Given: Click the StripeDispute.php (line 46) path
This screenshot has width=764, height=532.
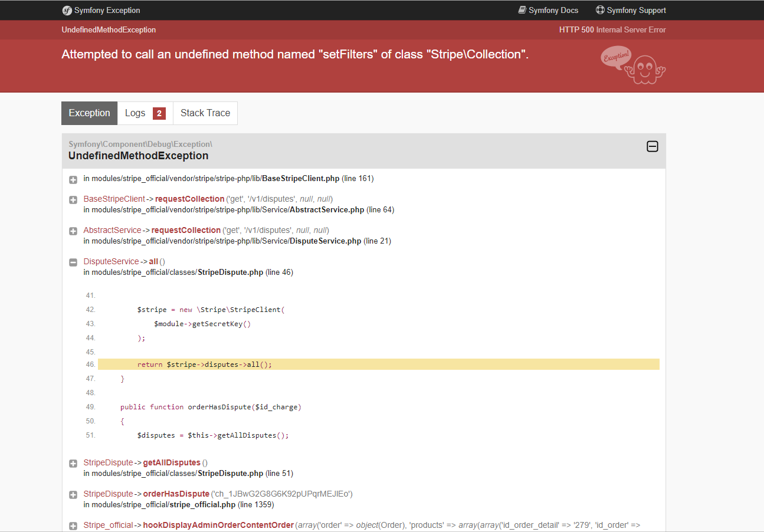Looking at the screenshot, I should [x=188, y=272].
